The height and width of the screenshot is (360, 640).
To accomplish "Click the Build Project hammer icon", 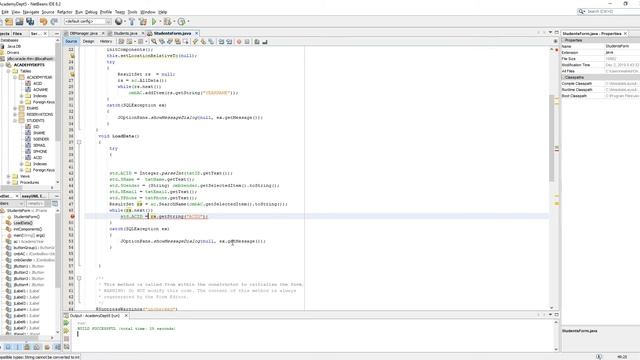I will (132, 21).
